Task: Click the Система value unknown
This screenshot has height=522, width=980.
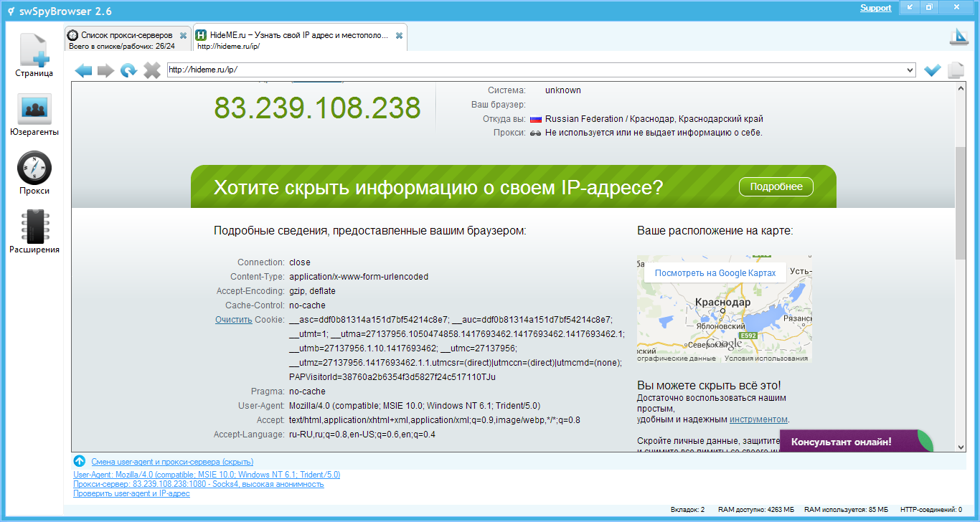Action: point(563,90)
